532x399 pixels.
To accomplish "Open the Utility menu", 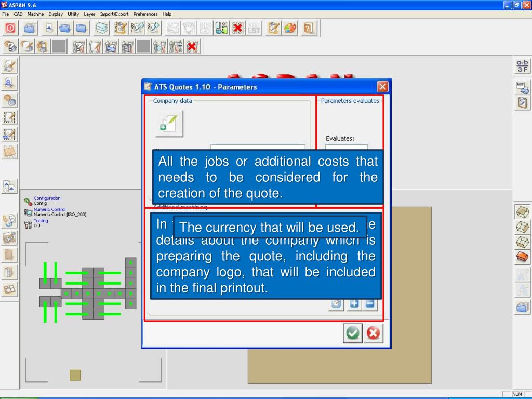I will click(73, 14).
